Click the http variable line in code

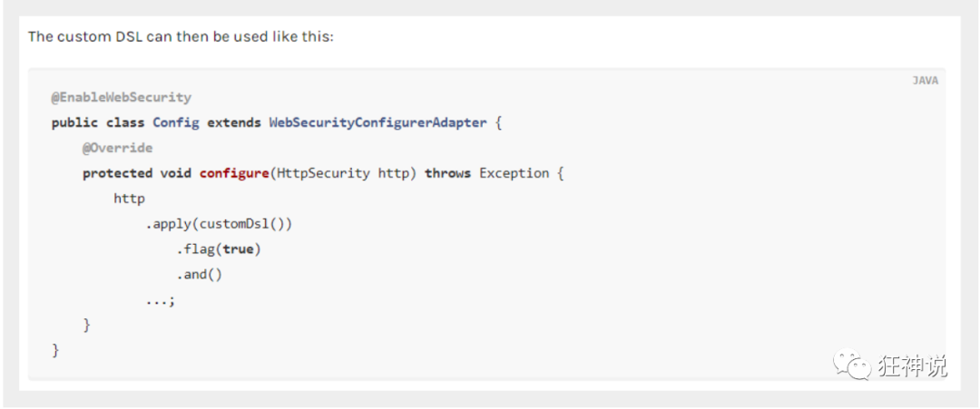click(129, 199)
